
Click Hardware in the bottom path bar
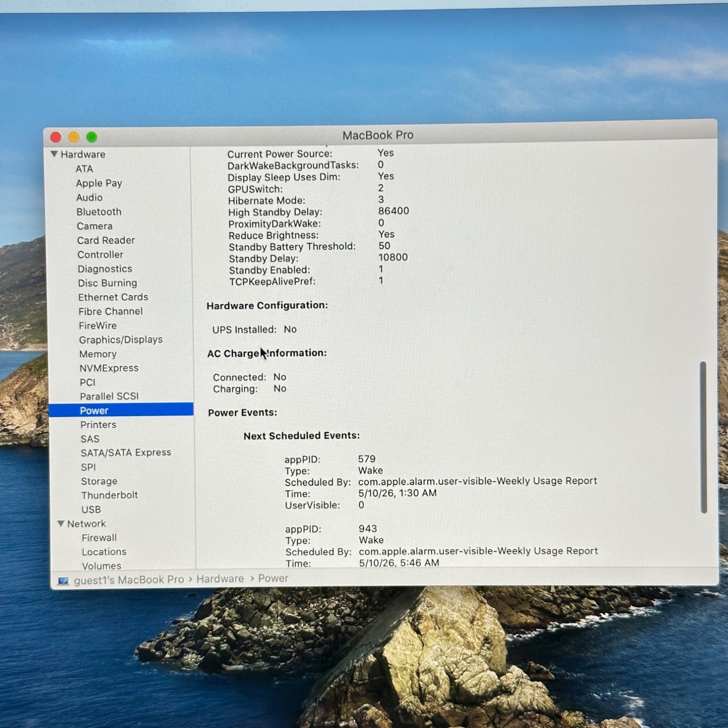(x=220, y=579)
